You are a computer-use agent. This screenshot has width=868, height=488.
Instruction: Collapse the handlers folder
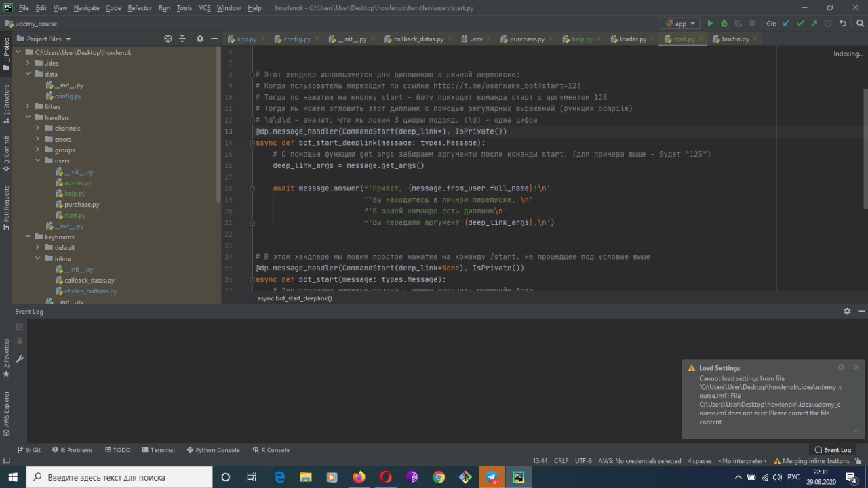coord(28,117)
